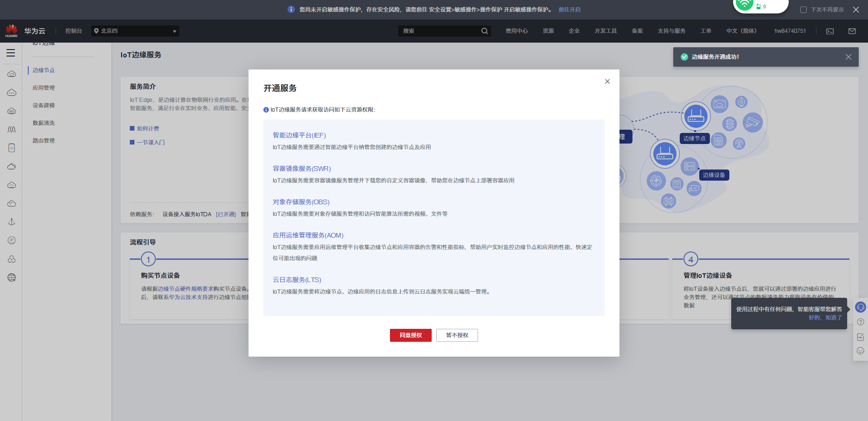Image resolution: width=868 pixels, height=421 pixels.
Task: Click the sailboat icon in left sidebar
Action: pyautogui.click(x=12, y=222)
